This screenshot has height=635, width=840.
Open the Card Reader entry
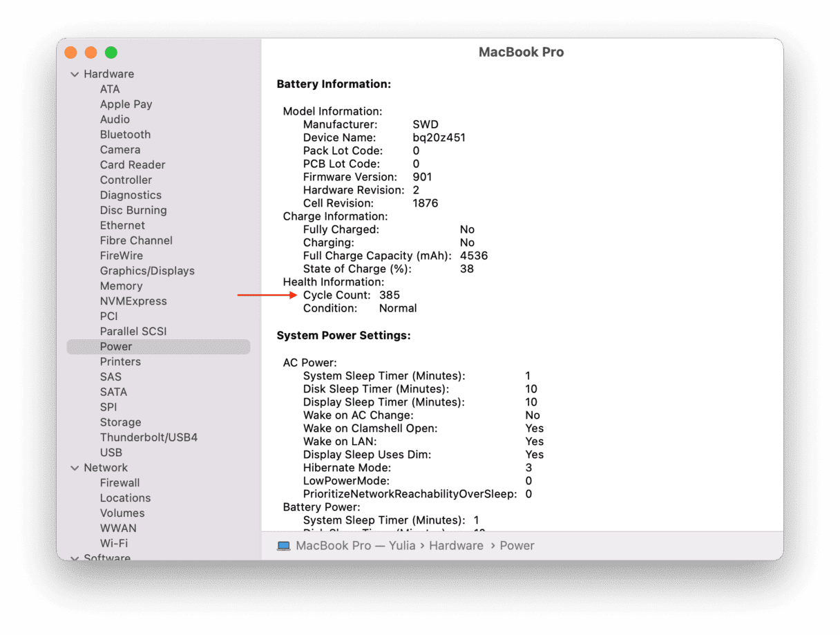(133, 165)
